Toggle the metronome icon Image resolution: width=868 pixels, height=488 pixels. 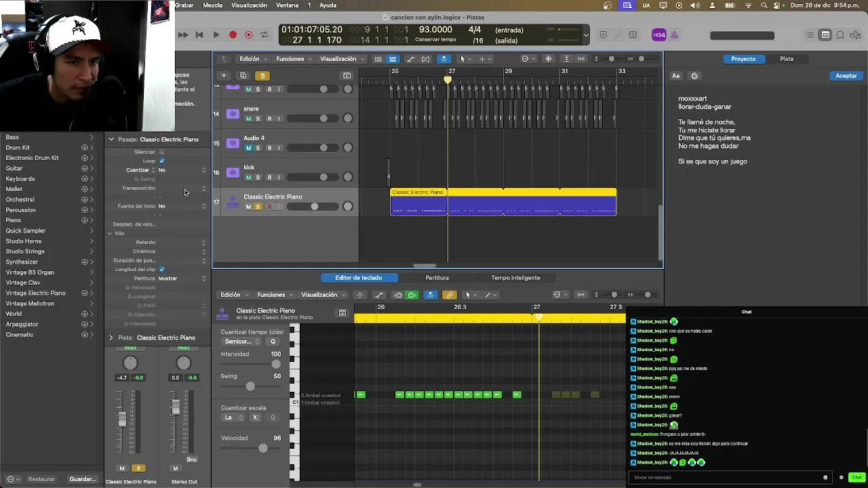click(x=674, y=35)
